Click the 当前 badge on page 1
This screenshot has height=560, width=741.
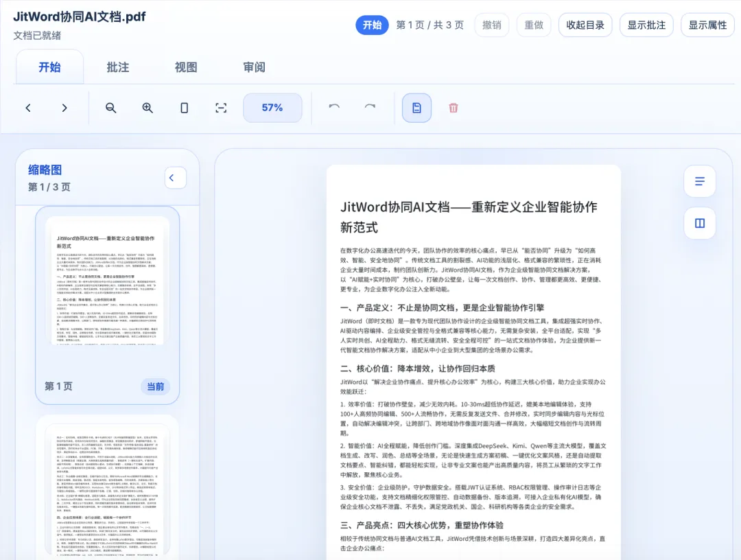point(156,386)
